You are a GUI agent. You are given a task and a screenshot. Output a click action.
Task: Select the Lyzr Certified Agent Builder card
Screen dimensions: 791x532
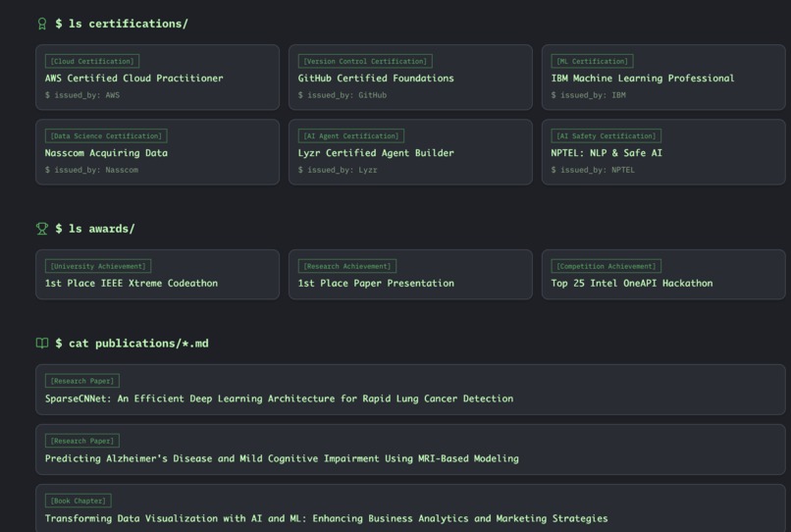[x=410, y=152]
